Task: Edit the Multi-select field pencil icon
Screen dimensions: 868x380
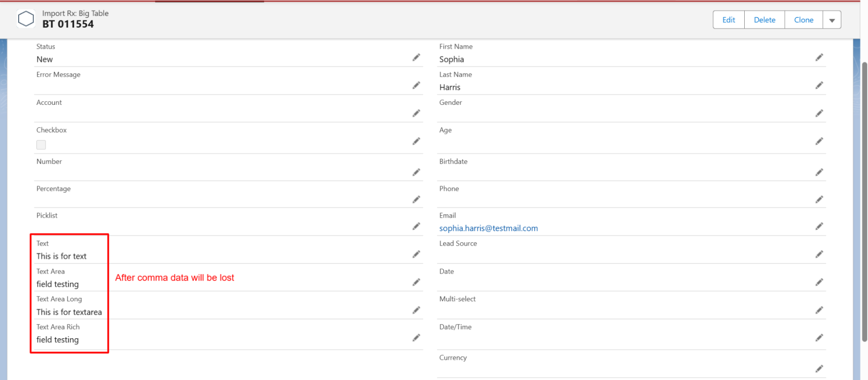Action: click(x=819, y=310)
